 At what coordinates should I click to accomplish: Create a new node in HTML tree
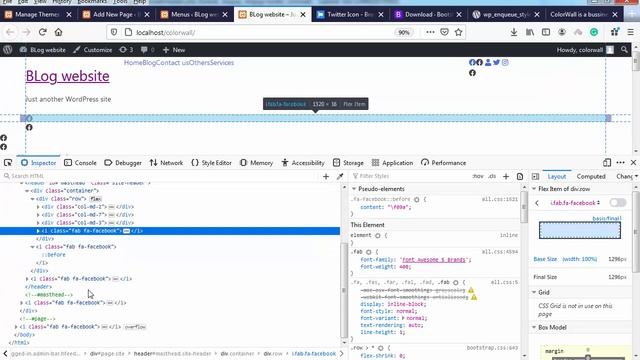(326, 176)
